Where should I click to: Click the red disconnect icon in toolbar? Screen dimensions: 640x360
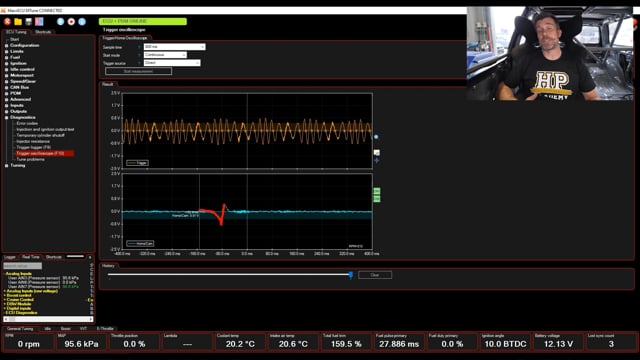(x=7, y=22)
